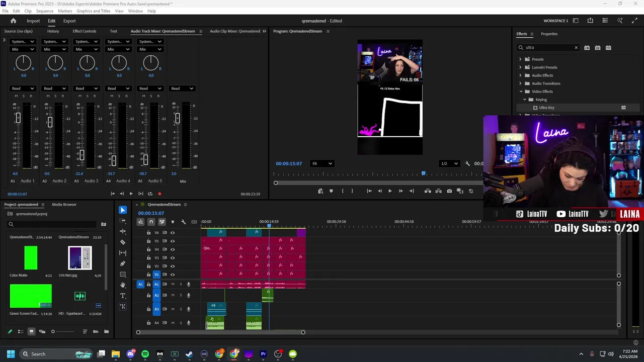This screenshot has height=362, width=644.
Task: Open the Sequence menu
Action: (45, 11)
